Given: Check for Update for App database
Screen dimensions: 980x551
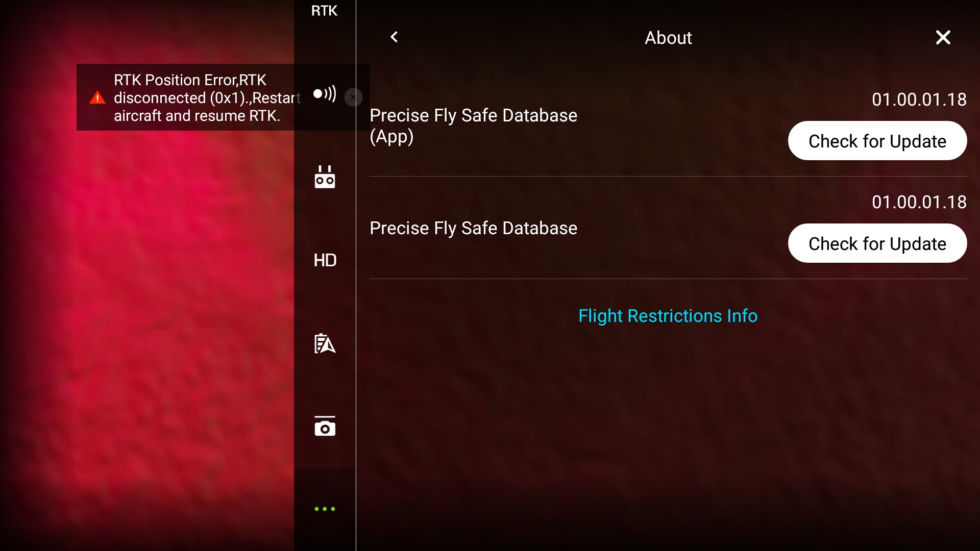Looking at the screenshot, I should click(x=877, y=141).
